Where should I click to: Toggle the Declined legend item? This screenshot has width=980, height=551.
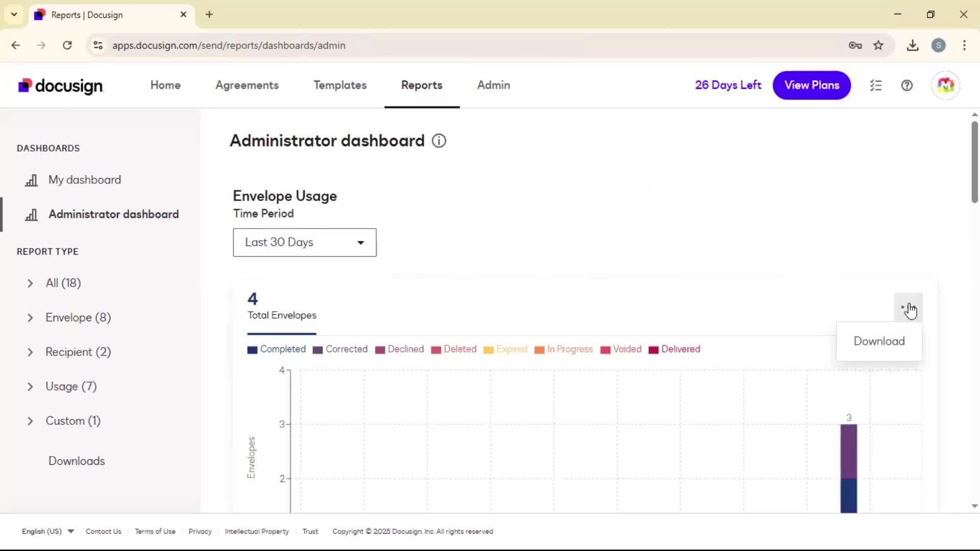tap(400, 349)
